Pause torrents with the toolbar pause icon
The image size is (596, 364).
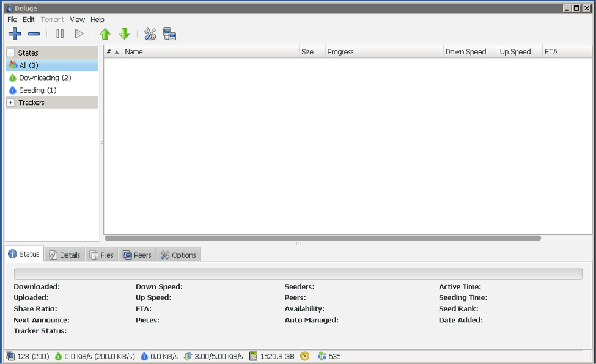(60, 34)
